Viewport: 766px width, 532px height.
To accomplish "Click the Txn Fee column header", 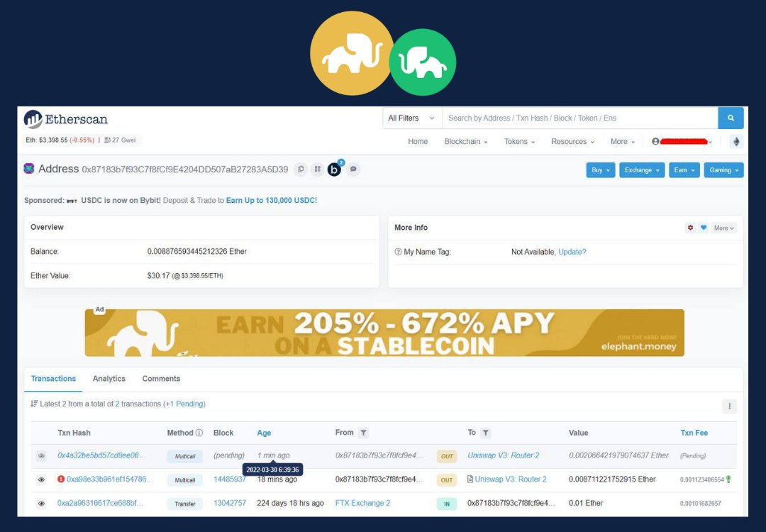I will coord(694,433).
